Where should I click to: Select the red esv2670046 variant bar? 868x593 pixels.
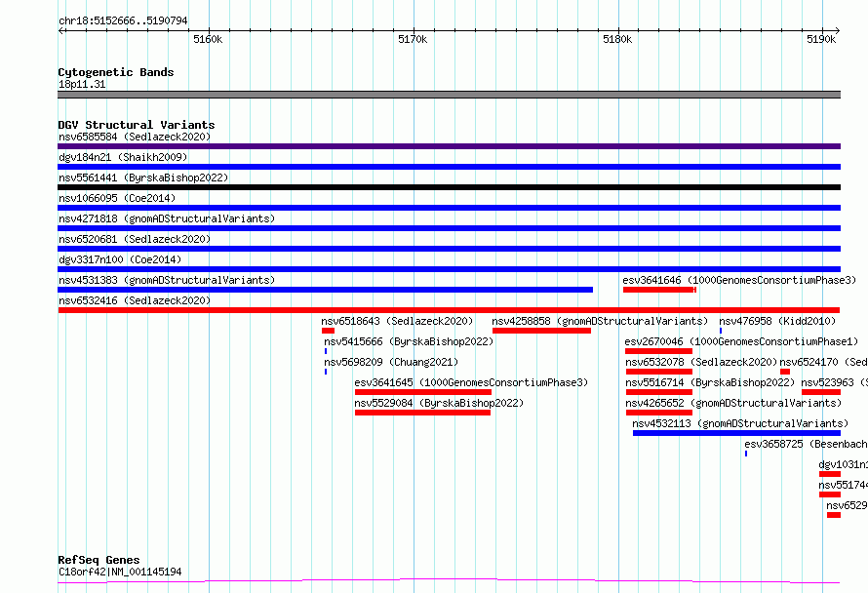click(x=658, y=351)
